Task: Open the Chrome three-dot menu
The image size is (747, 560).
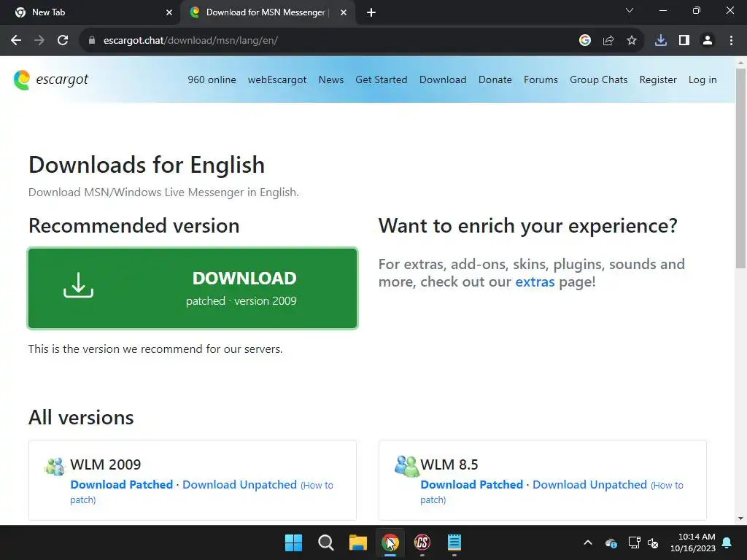Action: (731, 41)
